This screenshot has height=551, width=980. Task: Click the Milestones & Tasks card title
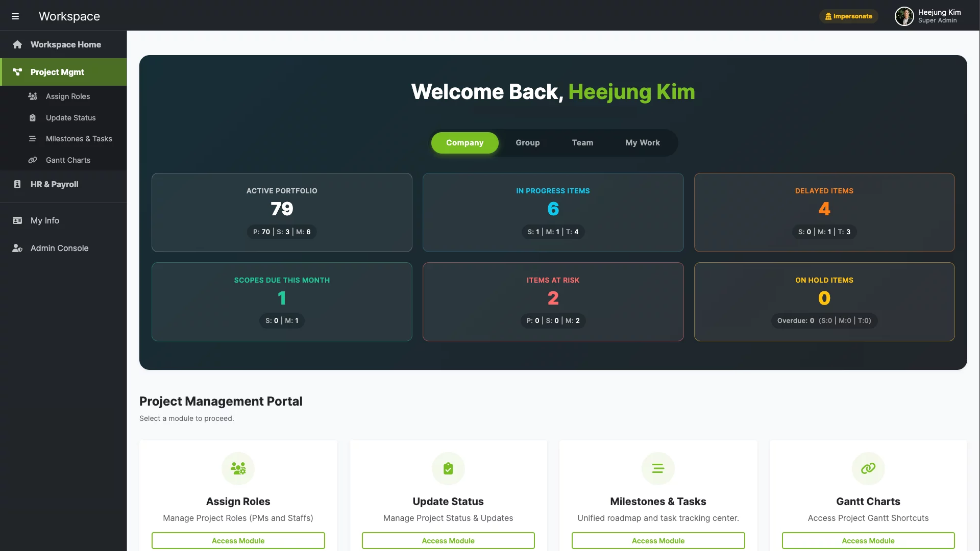pyautogui.click(x=658, y=502)
